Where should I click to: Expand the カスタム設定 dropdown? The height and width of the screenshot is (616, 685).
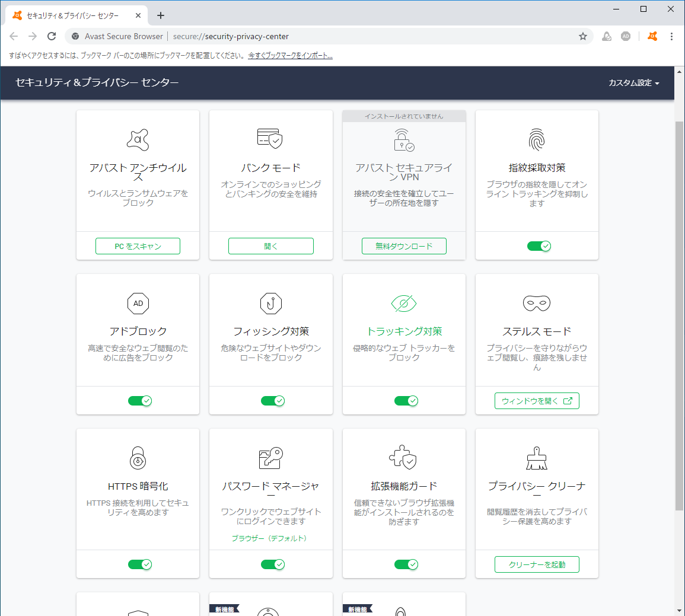tap(633, 83)
